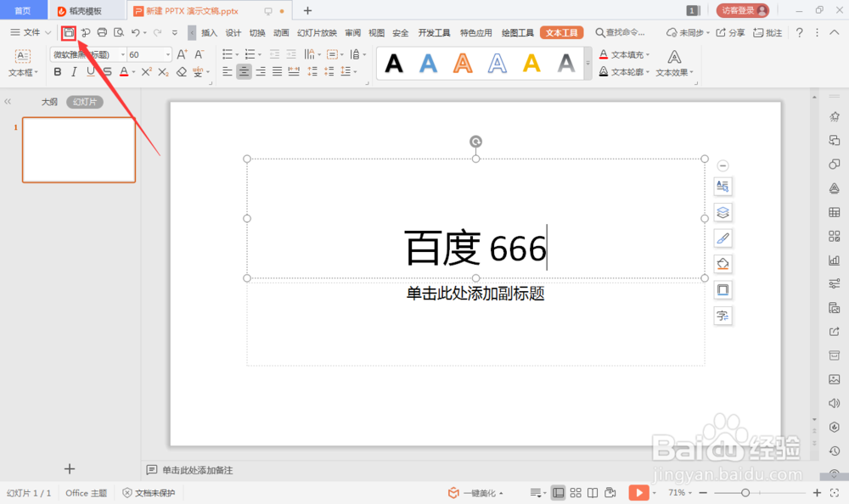Toggle underline formatting
Viewport: 849px width, 504px height.
(x=91, y=72)
